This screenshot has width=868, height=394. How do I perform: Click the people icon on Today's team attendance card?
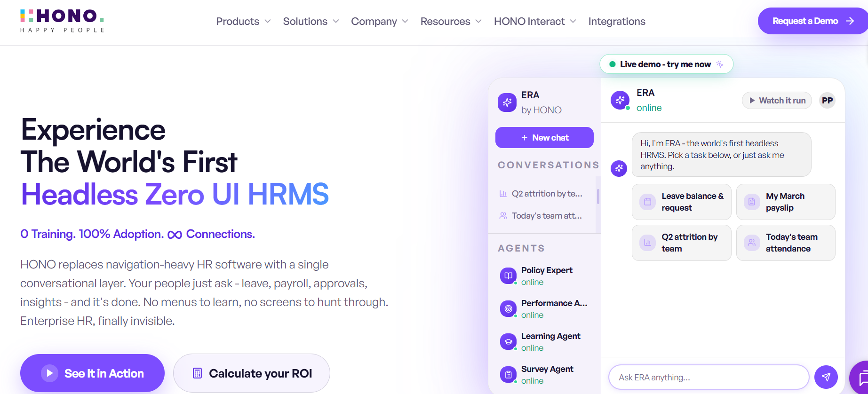[x=752, y=243]
